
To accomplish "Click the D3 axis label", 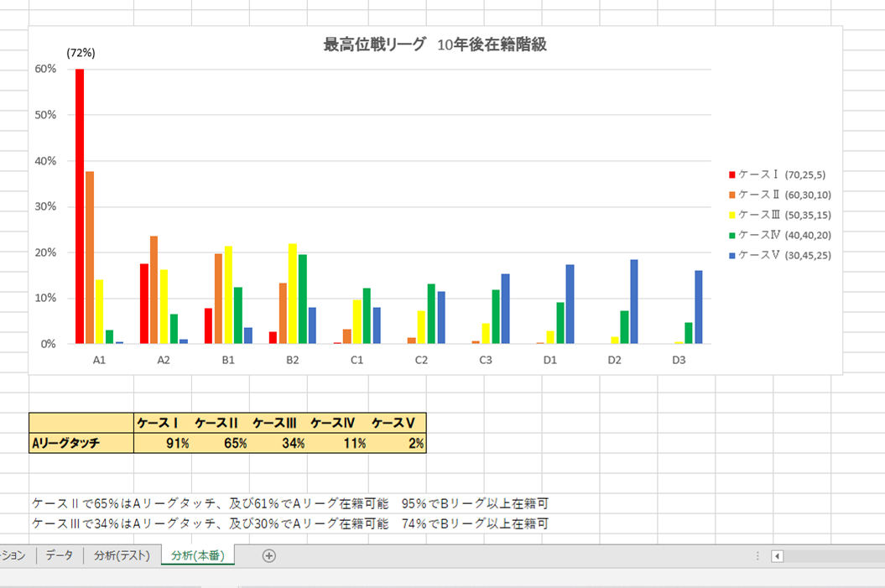I will click(x=679, y=360).
